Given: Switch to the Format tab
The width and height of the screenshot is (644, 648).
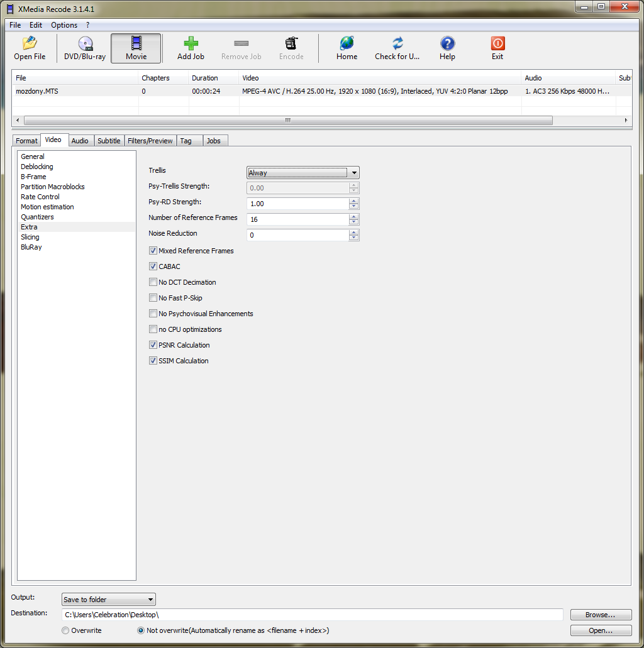Looking at the screenshot, I should (x=26, y=141).
